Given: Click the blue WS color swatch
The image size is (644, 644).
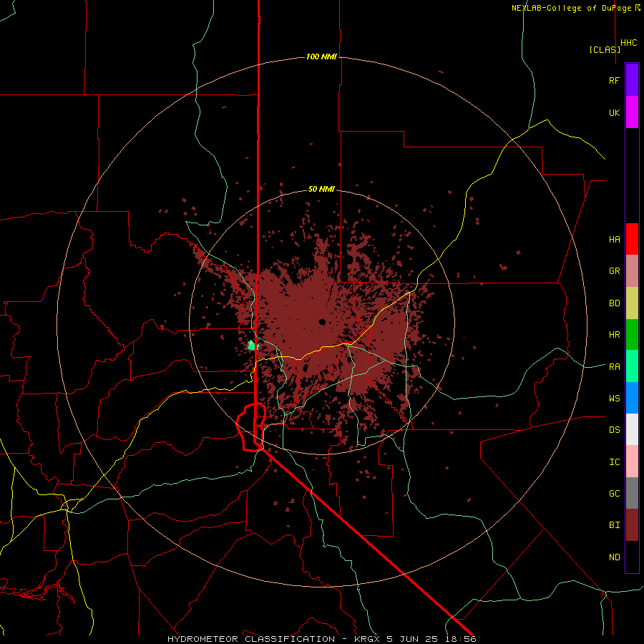Looking at the screenshot, I should [632, 398].
